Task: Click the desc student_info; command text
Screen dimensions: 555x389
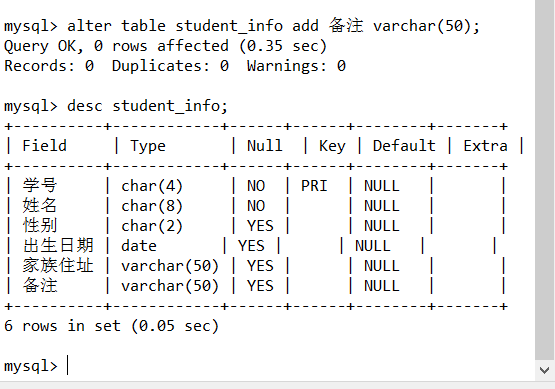Action: [147, 106]
